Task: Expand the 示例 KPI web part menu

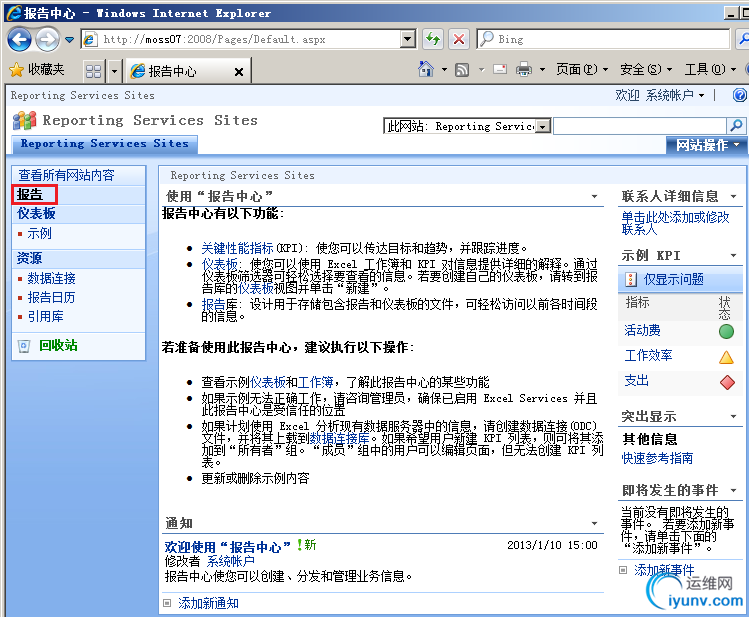Action: [x=733, y=255]
